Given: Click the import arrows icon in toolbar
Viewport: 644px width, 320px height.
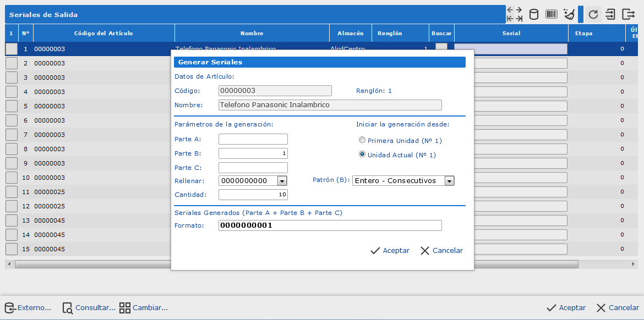Looking at the screenshot, I should [x=610, y=14].
